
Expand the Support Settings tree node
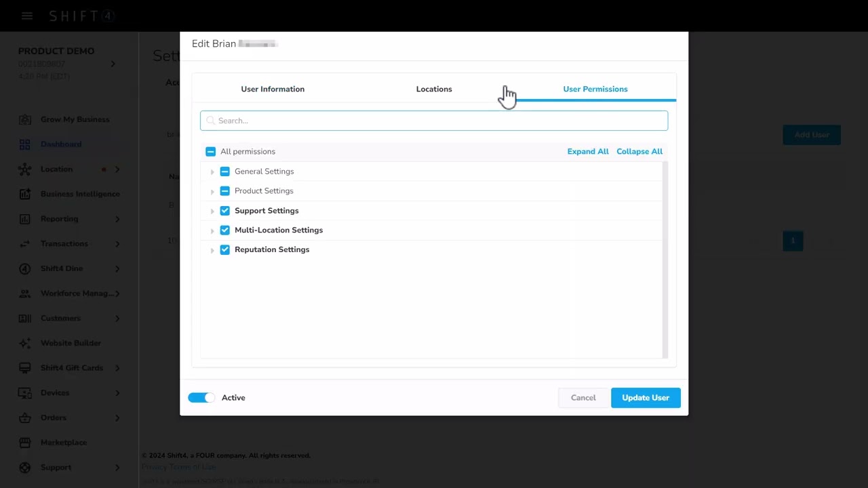(212, 211)
